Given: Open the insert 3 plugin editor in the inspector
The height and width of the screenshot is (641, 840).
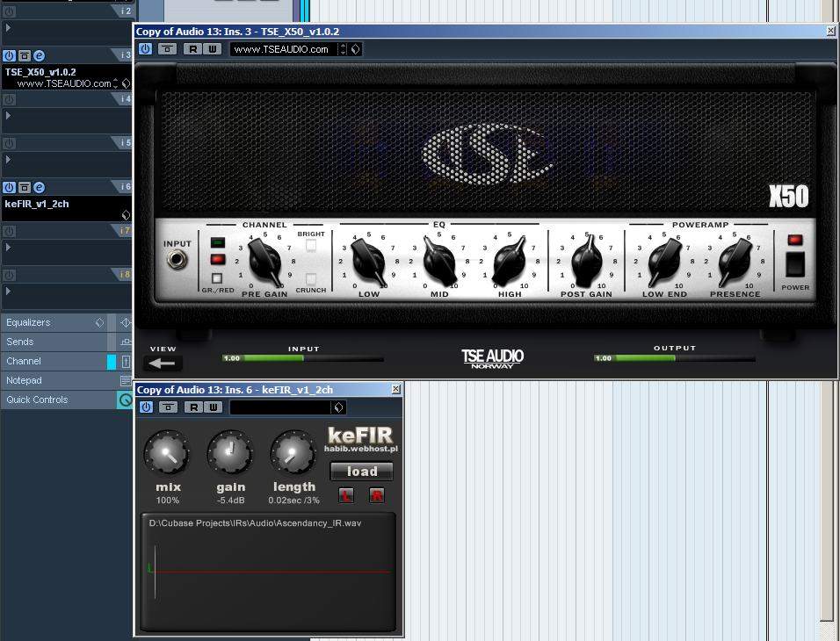Looking at the screenshot, I should 40,55.
